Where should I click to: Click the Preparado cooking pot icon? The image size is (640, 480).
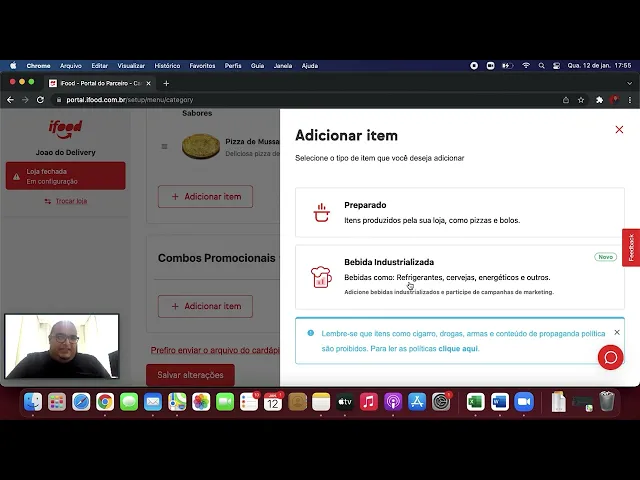tap(322, 213)
